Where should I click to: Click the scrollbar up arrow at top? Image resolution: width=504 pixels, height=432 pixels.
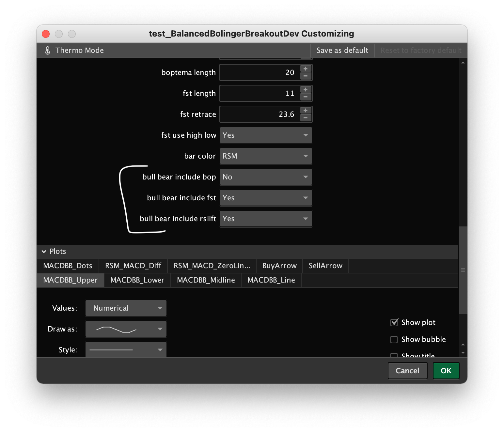point(463,62)
